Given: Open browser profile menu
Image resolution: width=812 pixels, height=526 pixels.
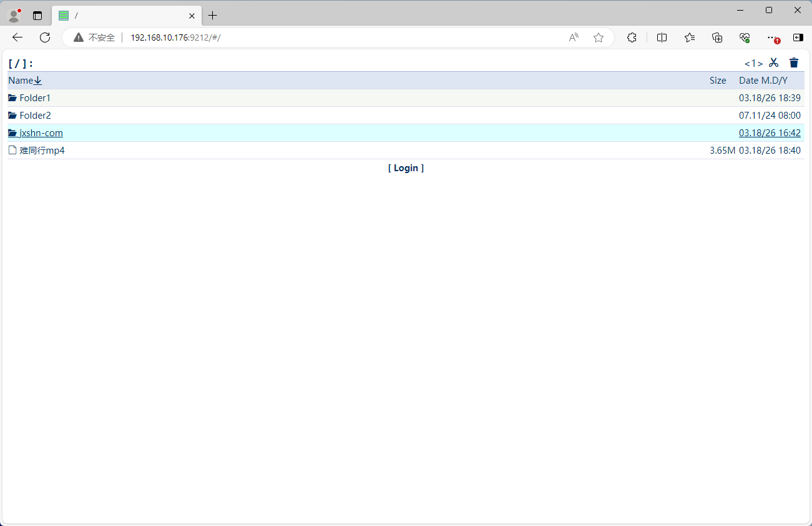Looking at the screenshot, I should [x=14, y=16].
